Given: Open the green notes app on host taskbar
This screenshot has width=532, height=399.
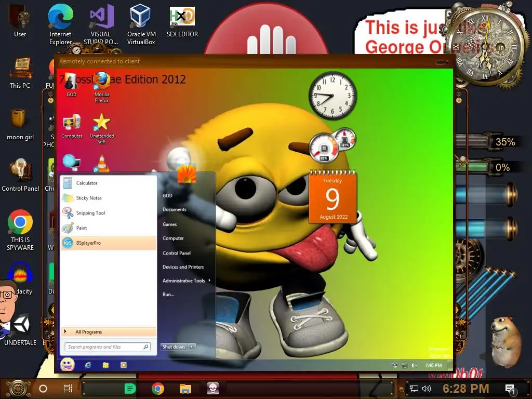Looking at the screenshot, I should 130,389.
